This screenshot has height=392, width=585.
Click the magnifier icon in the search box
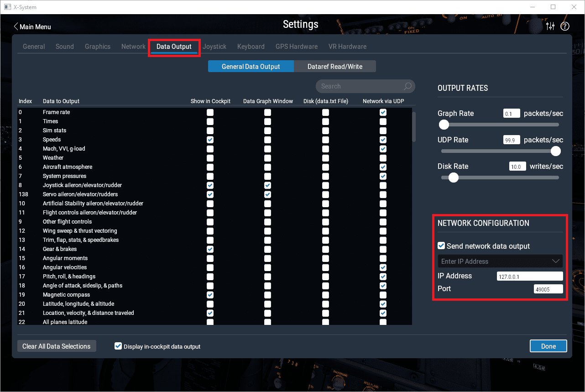[x=407, y=86]
